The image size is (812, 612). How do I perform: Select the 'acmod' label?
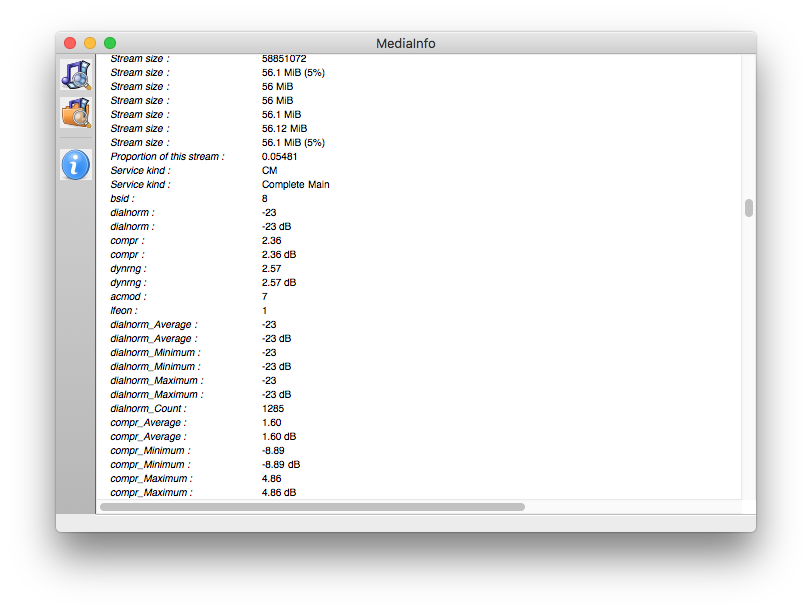128,296
